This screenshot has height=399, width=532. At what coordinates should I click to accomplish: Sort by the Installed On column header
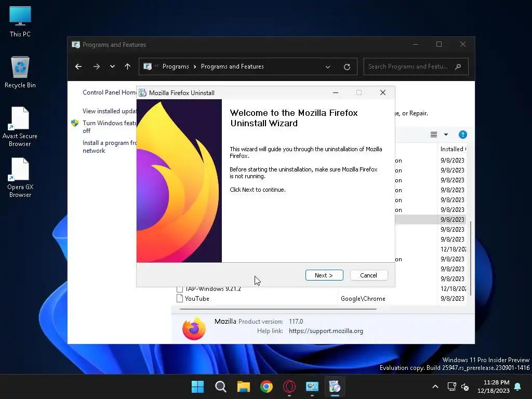(x=453, y=149)
